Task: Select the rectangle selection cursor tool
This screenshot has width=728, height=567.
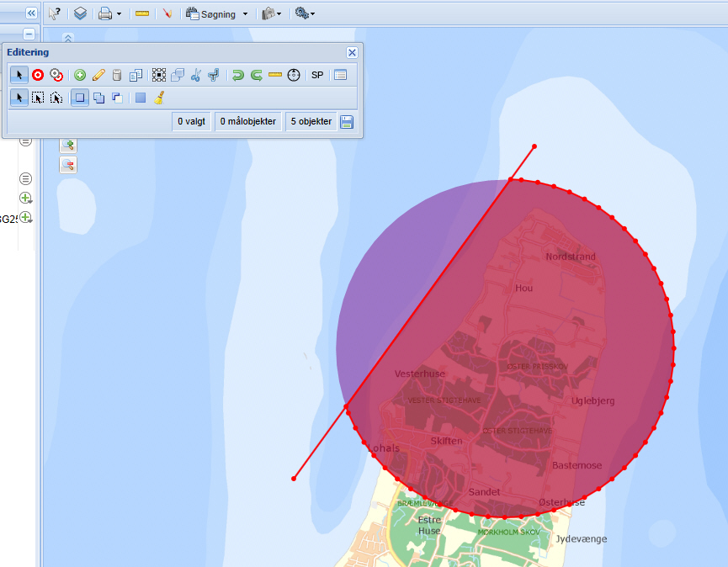Action: click(x=38, y=98)
